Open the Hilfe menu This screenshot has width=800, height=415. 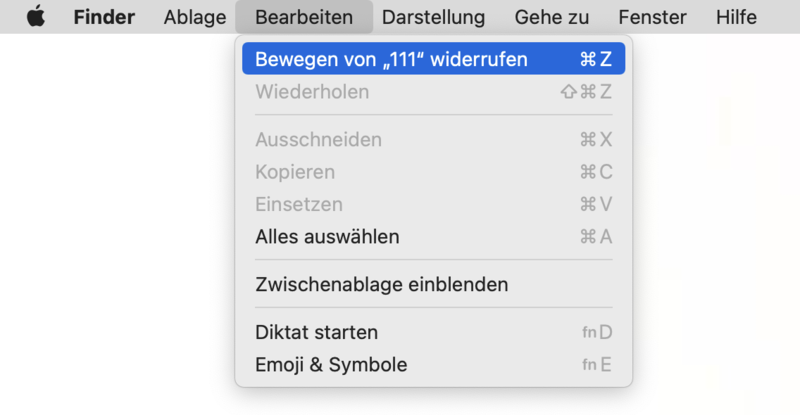pyautogui.click(x=736, y=17)
